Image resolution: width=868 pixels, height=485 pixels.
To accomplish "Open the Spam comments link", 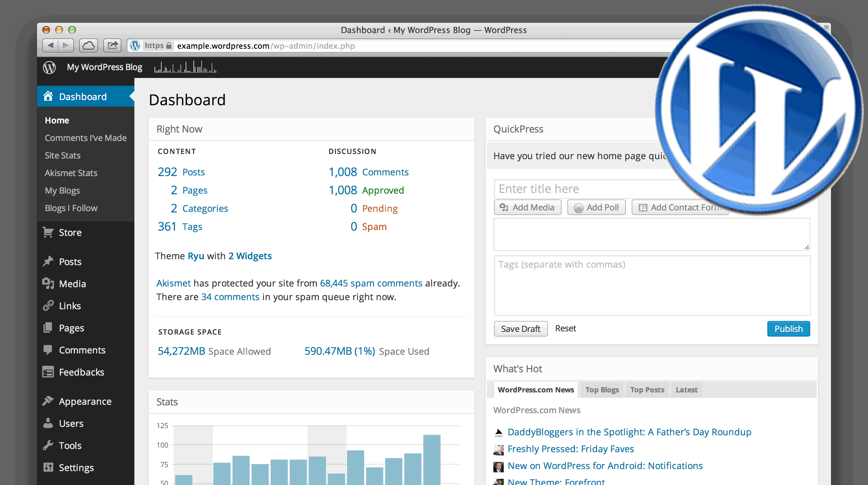I will pyautogui.click(x=374, y=227).
